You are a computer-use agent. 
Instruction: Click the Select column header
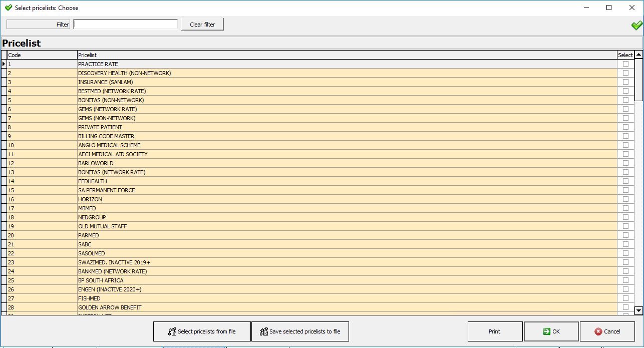pos(625,55)
